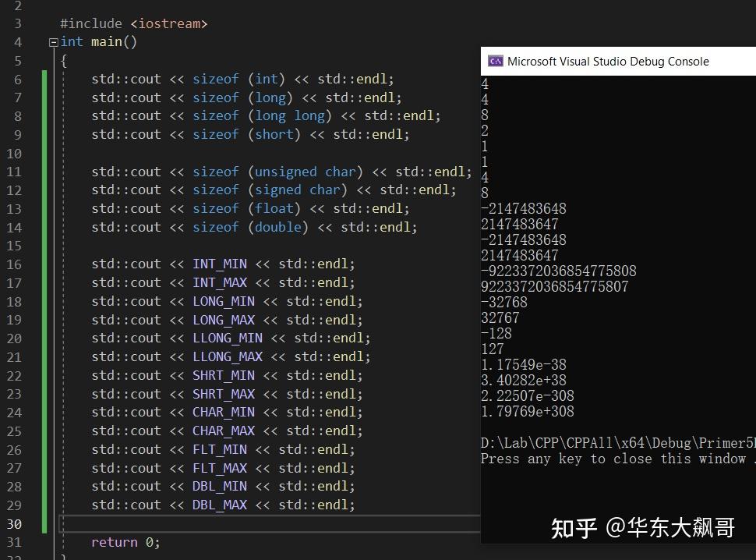Click console output 32767
The image size is (756, 560).
click(500, 318)
